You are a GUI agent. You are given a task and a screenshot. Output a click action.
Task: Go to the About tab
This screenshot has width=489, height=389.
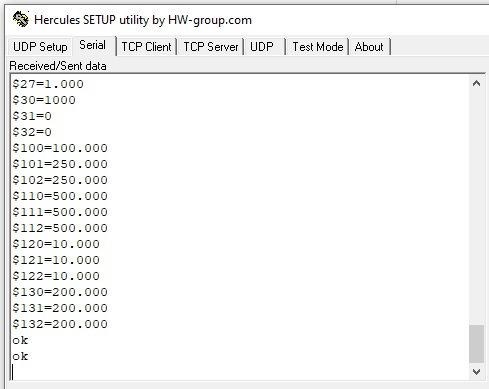[369, 47]
